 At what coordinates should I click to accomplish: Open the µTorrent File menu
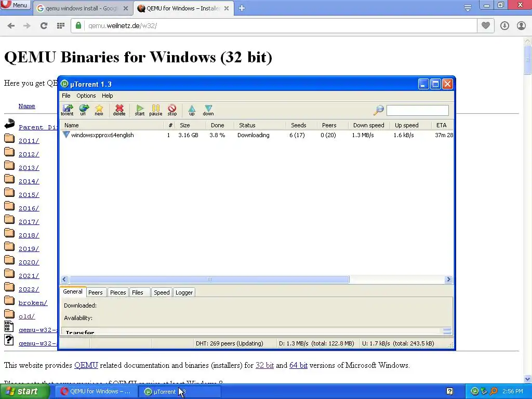(x=66, y=96)
